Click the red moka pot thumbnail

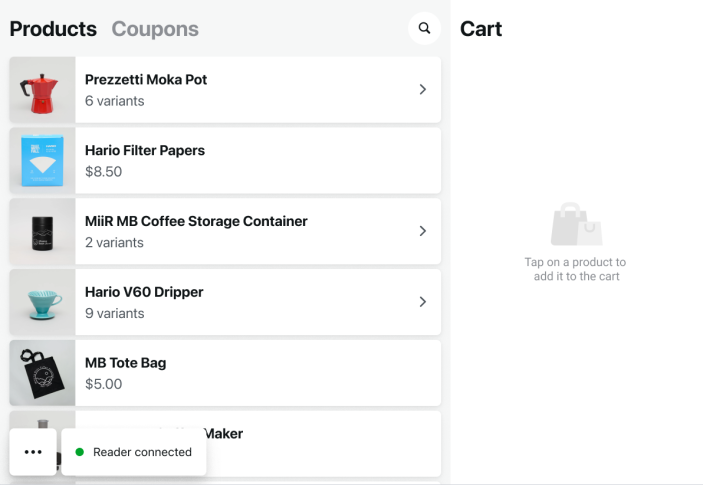point(42,90)
